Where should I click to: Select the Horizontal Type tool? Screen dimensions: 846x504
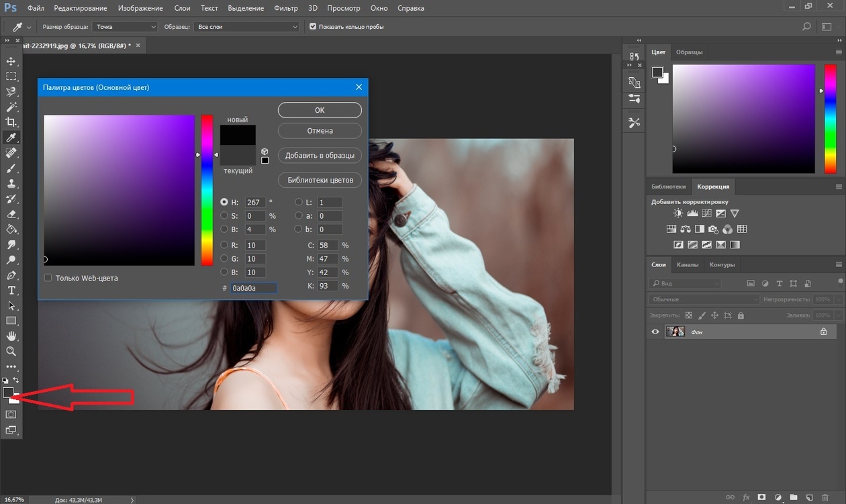[x=11, y=291]
